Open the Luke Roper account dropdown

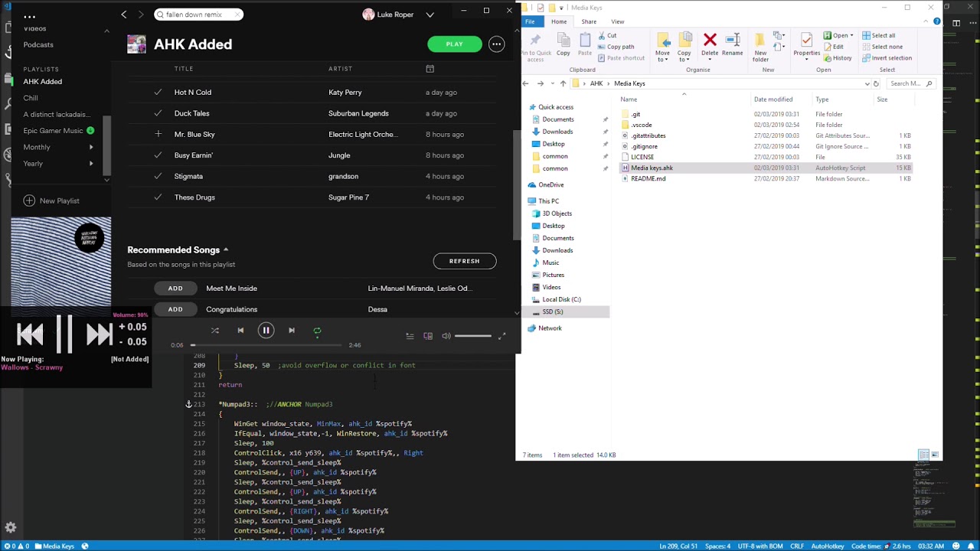click(430, 15)
